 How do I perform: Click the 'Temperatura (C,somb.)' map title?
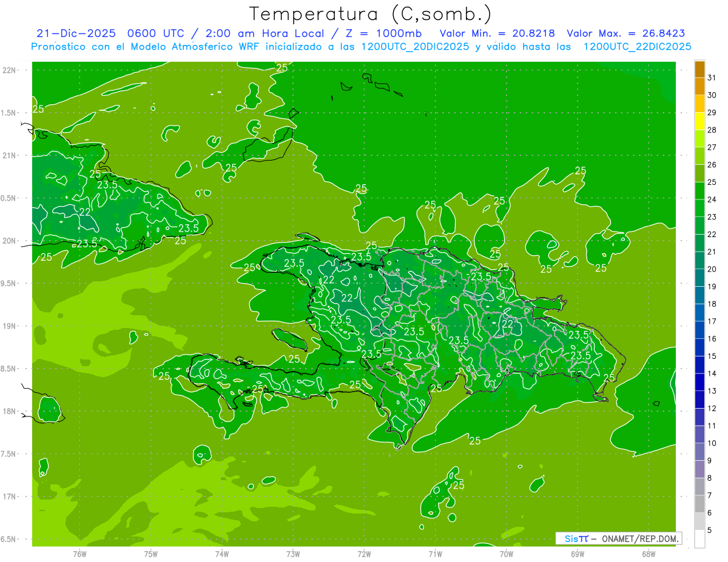coord(370,14)
